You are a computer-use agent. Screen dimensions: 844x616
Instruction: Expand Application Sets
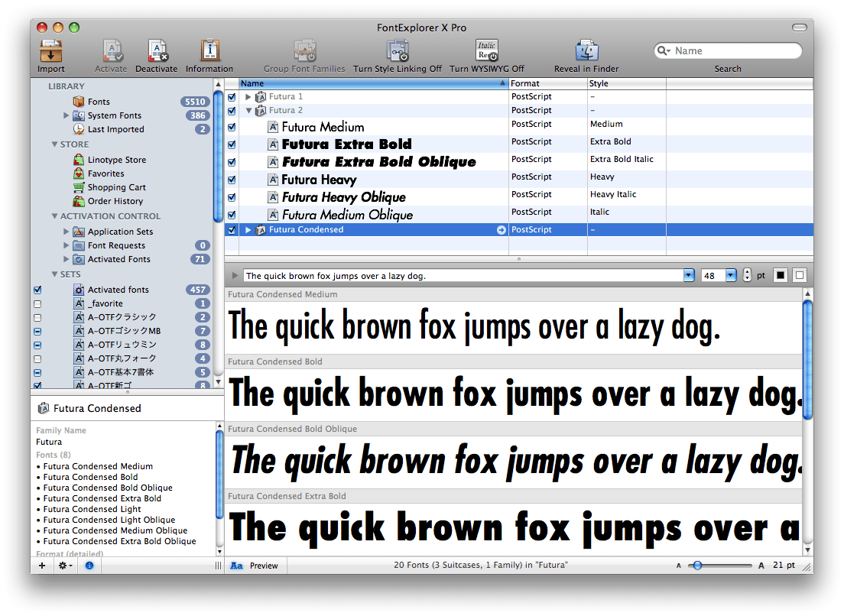pos(66,232)
